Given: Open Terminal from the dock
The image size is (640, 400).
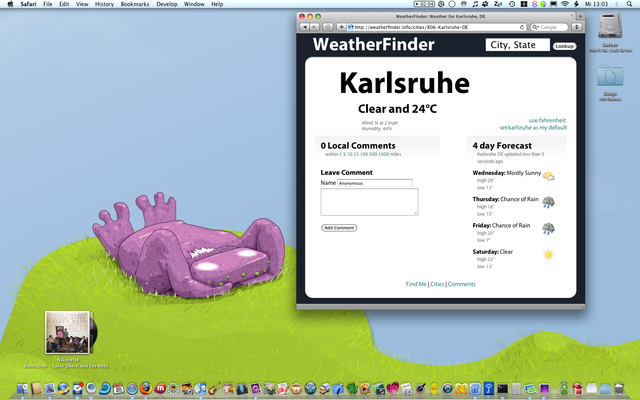Looking at the screenshot, I should click(502, 389).
